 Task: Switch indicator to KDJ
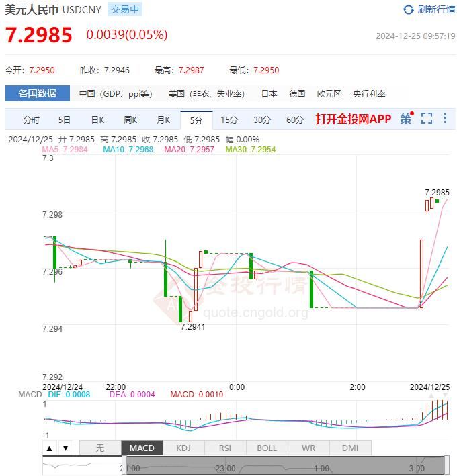pyautogui.click(x=183, y=448)
